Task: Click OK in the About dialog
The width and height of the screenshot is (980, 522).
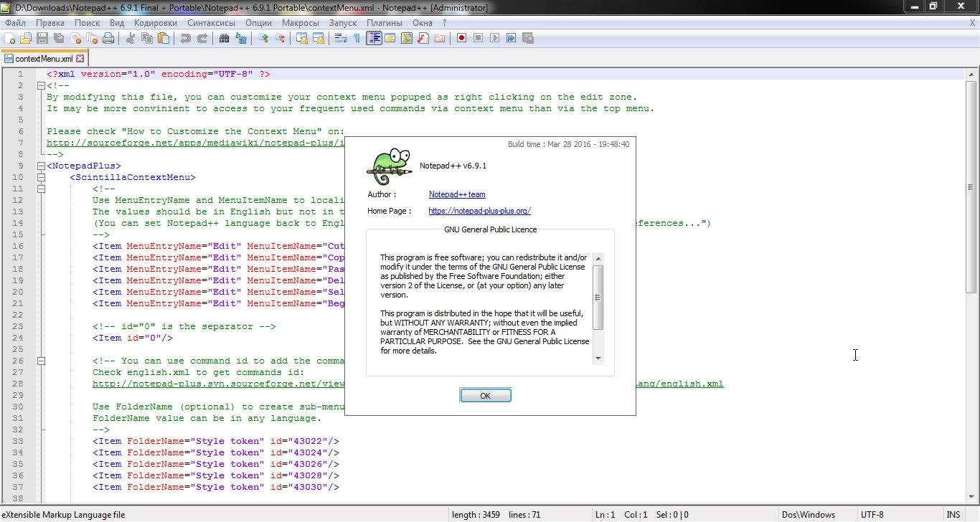Action: (486, 396)
